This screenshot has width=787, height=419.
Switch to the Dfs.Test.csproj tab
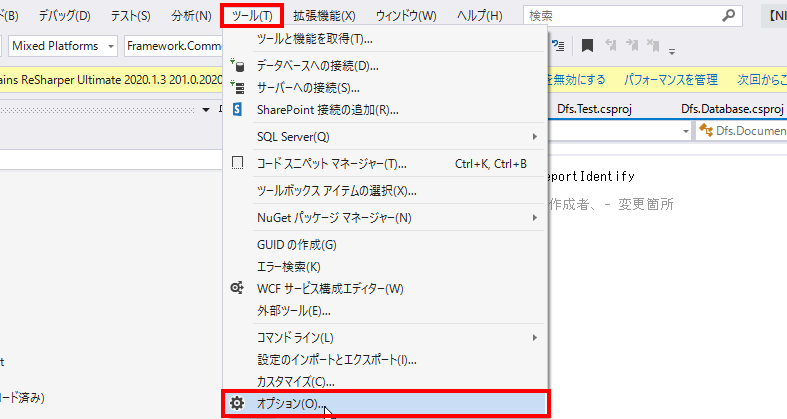coord(594,109)
